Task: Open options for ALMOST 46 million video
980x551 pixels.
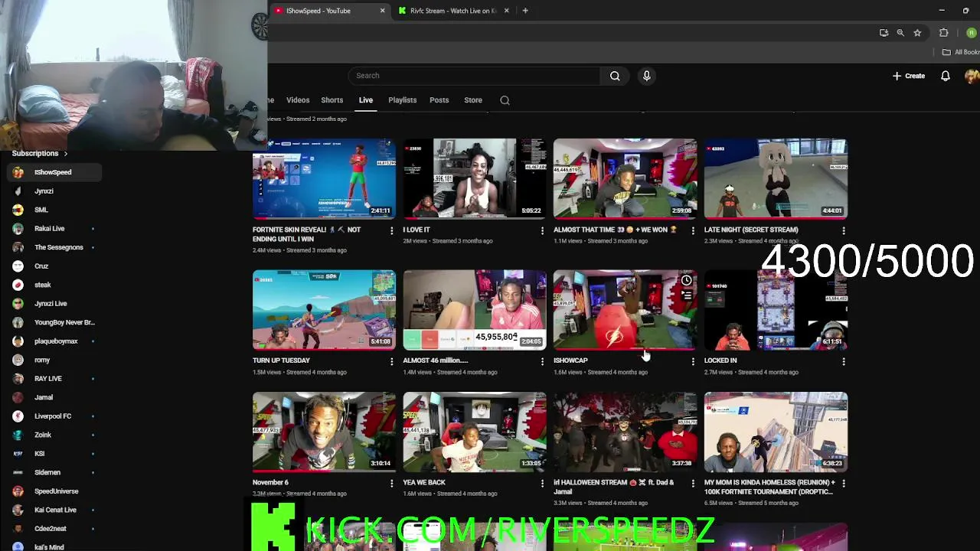Action: (x=542, y=361)
